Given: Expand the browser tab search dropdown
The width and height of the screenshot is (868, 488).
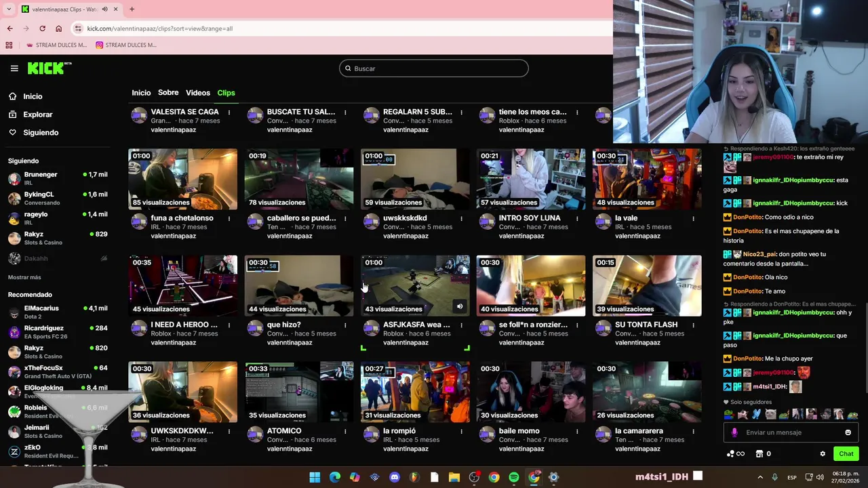Looking at the screenshot, I should click(x=9, y=9).
